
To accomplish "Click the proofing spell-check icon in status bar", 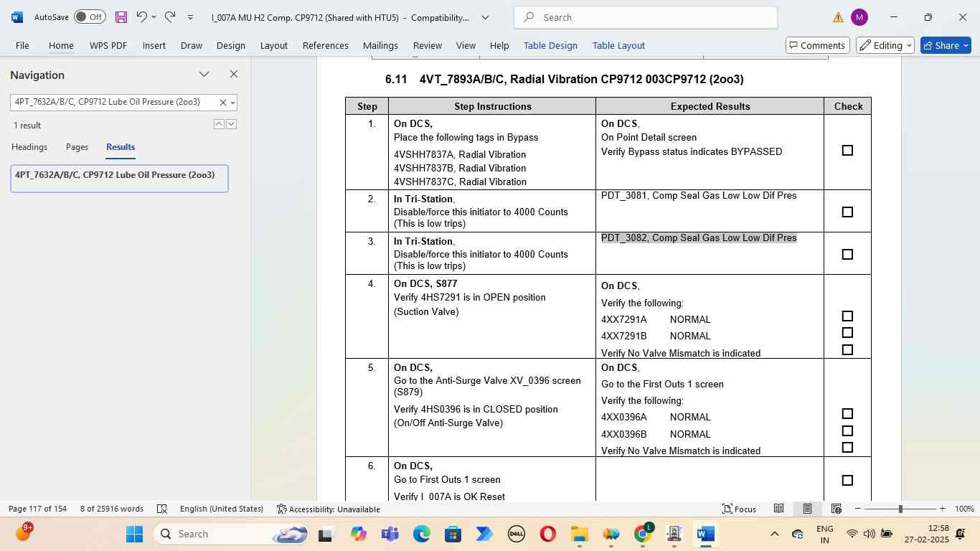I will coord(162,509).
